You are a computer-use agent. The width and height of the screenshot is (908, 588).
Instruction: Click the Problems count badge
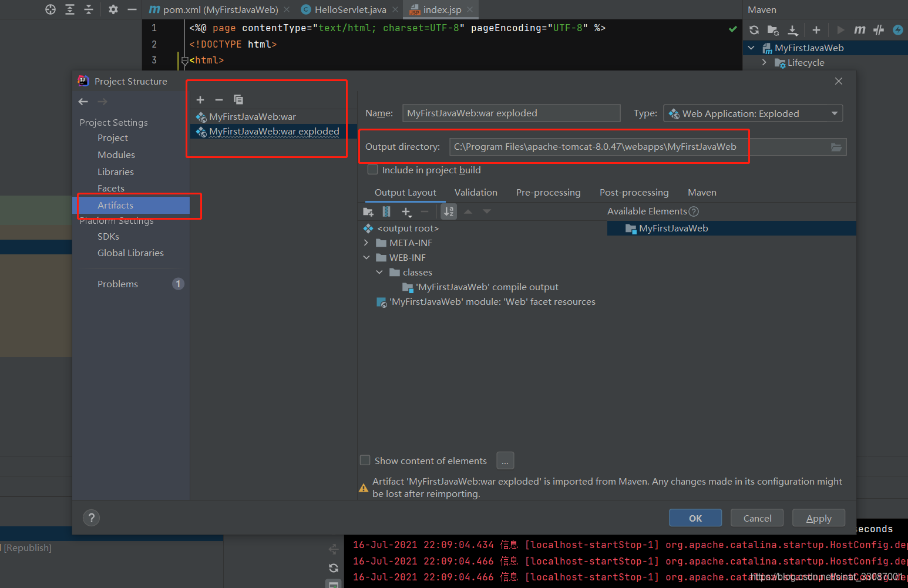178,284
